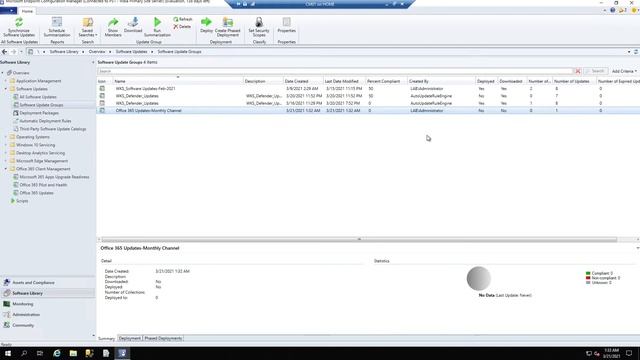The width and height of the screenshot is (640, 360).
Task: Open the Summary tab in details pane
Action: pyautogui.click(x=107, y=338)
